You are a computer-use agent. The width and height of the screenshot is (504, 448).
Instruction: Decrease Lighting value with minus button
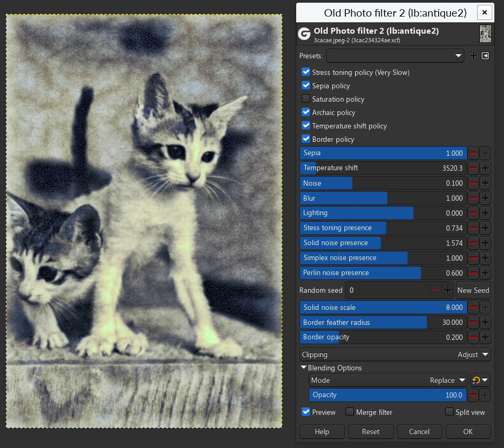473,213
